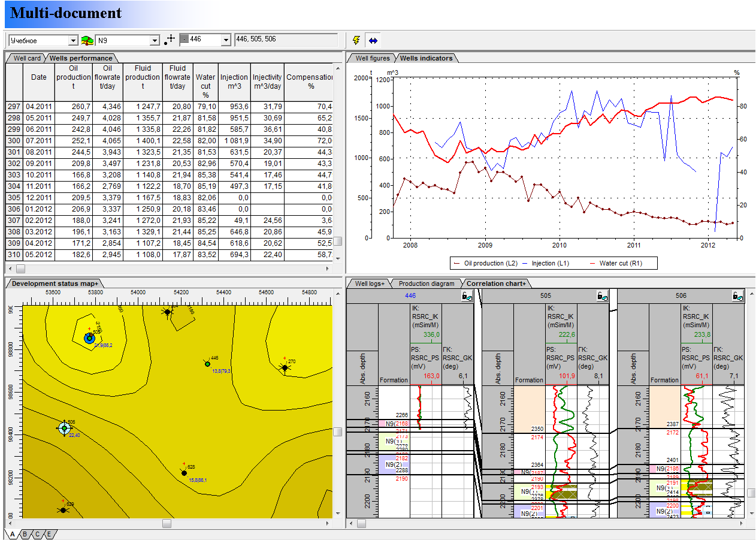Switch to the Well card tab
This screenshot has height=540, width=756.
tap(26, 58)
